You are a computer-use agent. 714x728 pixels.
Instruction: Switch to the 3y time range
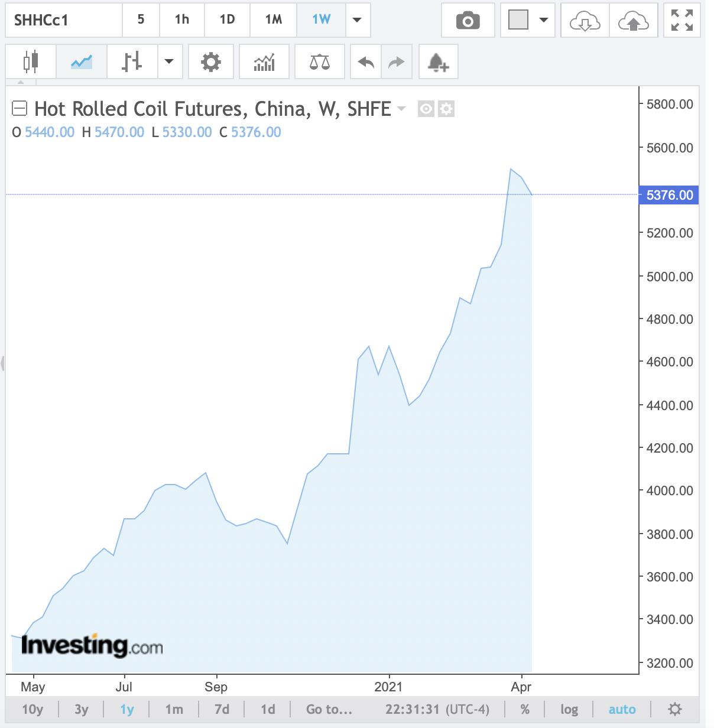(82, 709)
